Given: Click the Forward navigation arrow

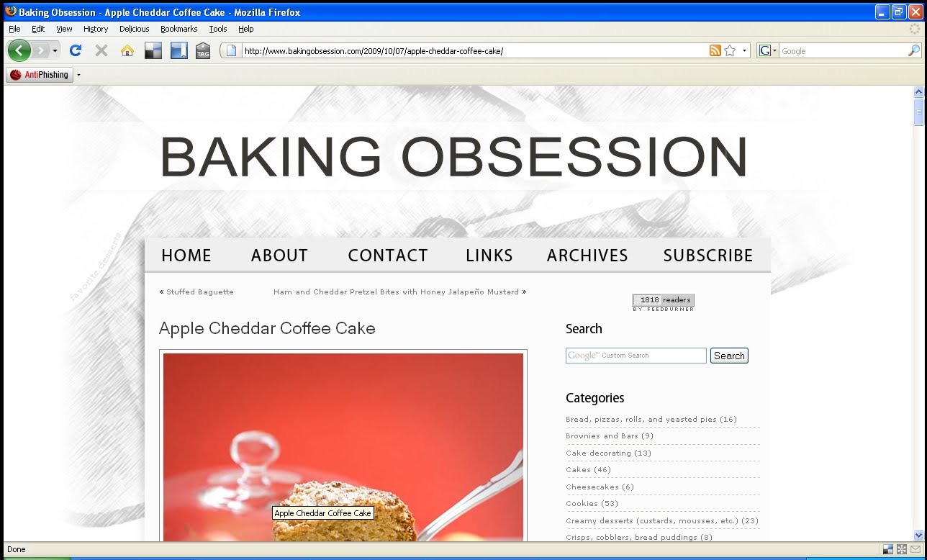Looking at the screenshot, I should (40, 50).
